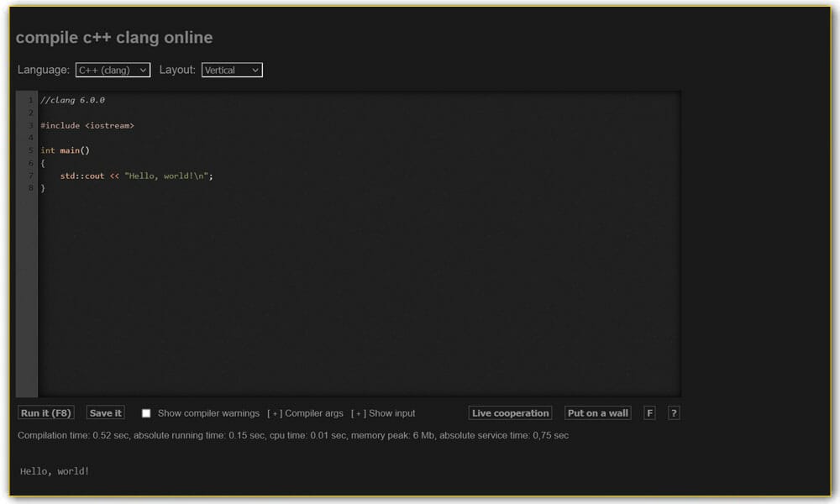Click the compilation time statistics line
This screenshot has height=504, width=840.
point(294,435)
